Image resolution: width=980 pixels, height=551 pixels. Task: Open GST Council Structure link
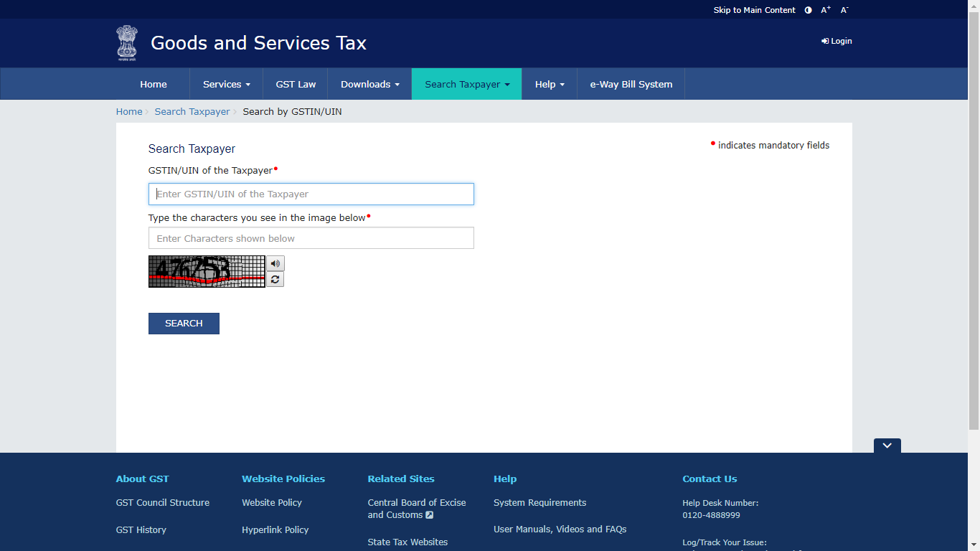[x=163, y=502]
